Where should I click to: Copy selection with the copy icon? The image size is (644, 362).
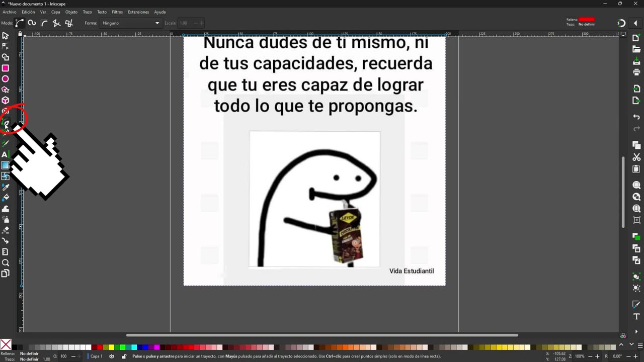click(x=636, y=145)
